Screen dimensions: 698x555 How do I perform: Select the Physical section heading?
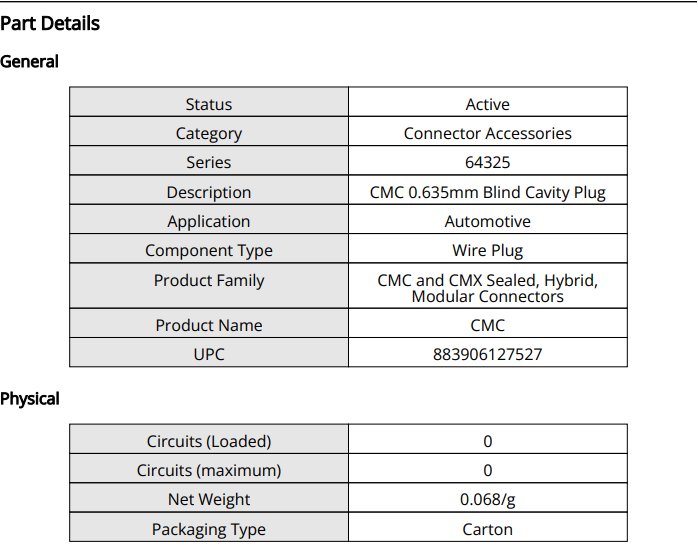[30, 399]
